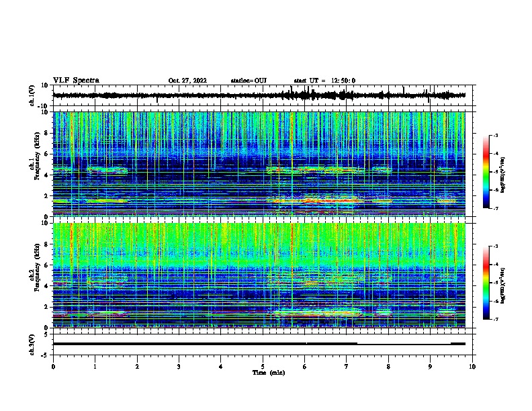This screenshot has height=411, width=532.
Task: Click the time axis tick label "1"
Action: click(x=95, y=366)
